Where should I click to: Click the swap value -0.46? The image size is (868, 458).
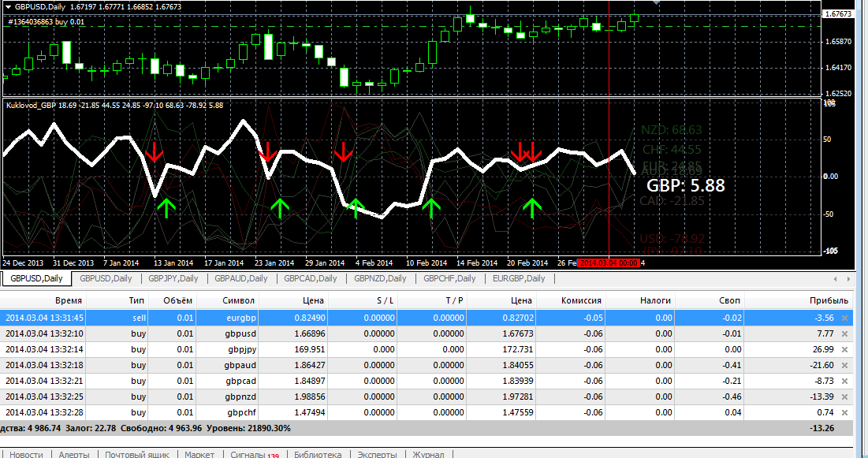point(732,397)
